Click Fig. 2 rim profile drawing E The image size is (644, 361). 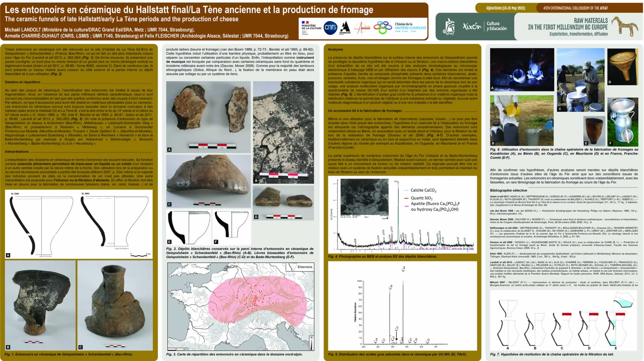pyautogui.click(x=189, y=228)
